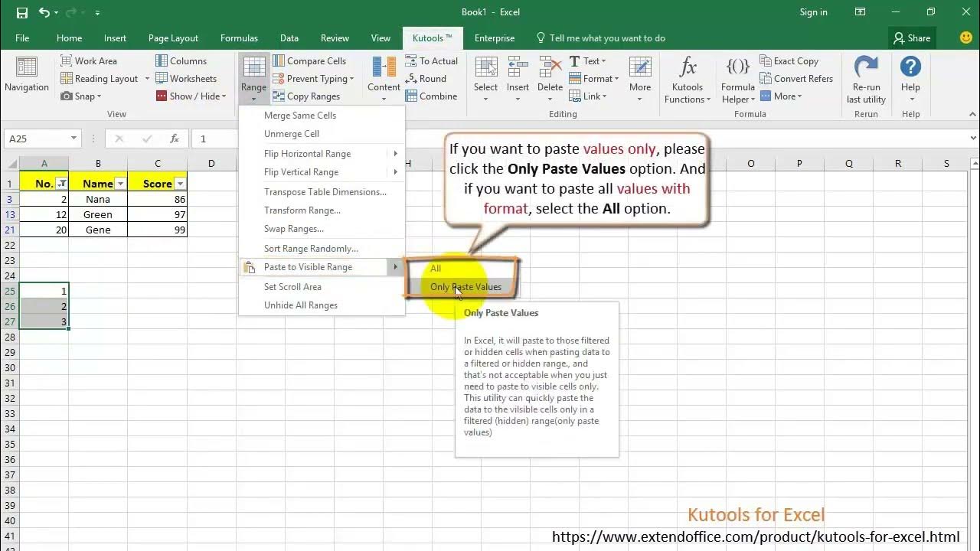Open the Worksheets tool
The height and width of the screenshot is (551, 980).
click(186, 79)
